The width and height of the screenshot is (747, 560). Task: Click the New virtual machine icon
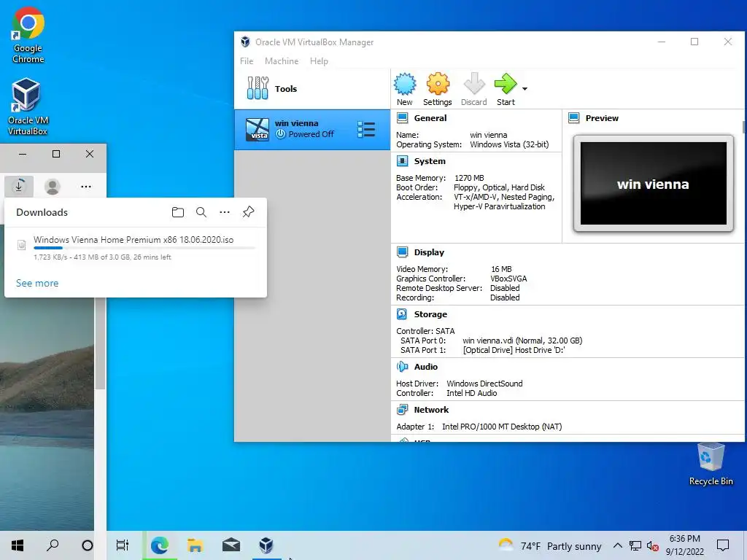click(404, 89)
